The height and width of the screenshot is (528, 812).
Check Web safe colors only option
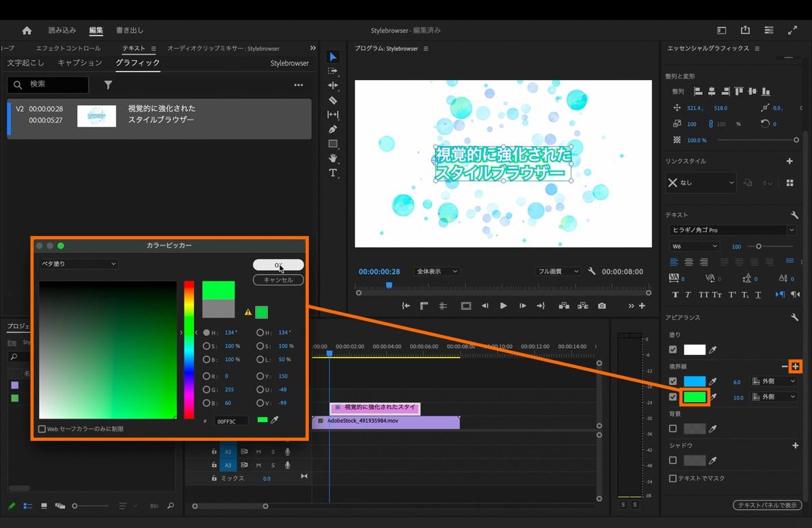click(42, 429)
